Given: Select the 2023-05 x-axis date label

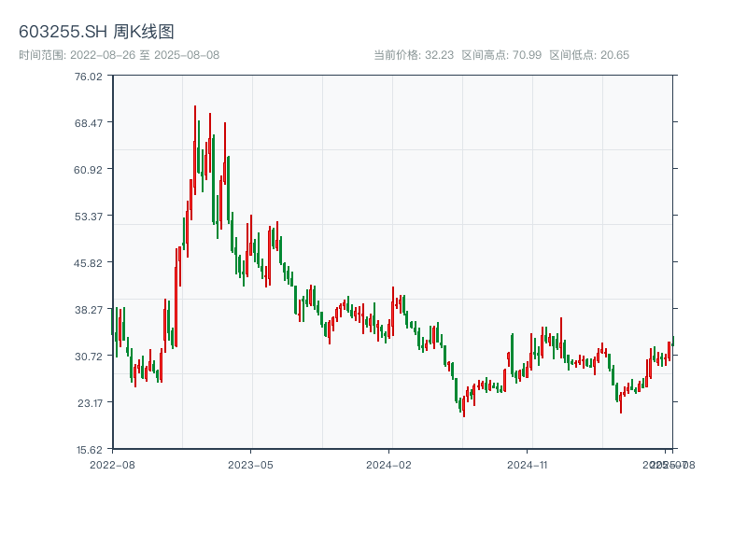Looking at the screenshot, I should click(250, 464).
